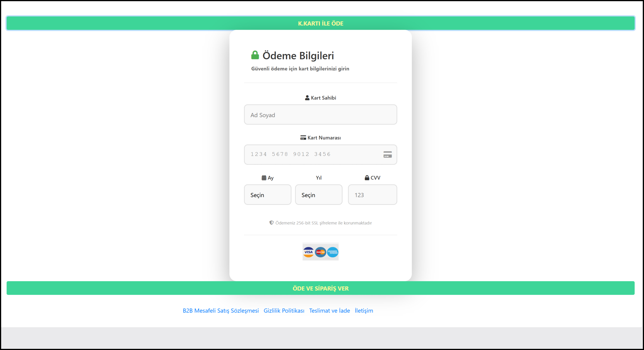Open the Yıl year dropdown
This screenshot has width=644, height=350.
[x=318, y=195]
